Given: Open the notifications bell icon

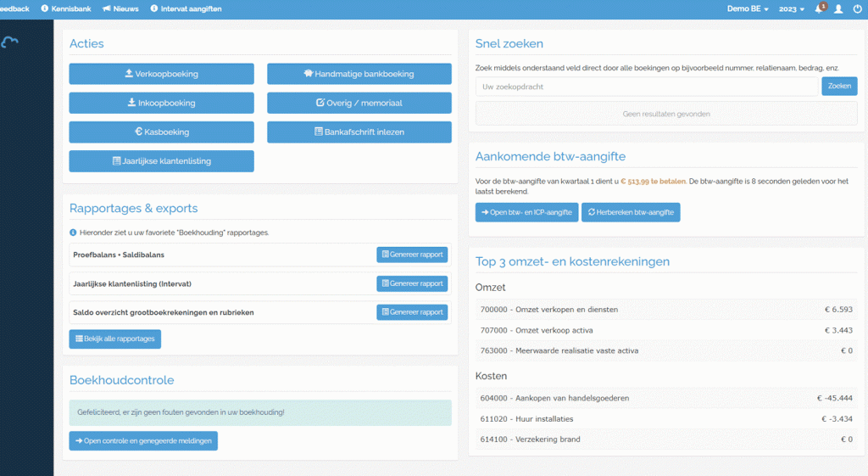Looking at the screenshot, I should pos(819,8).
